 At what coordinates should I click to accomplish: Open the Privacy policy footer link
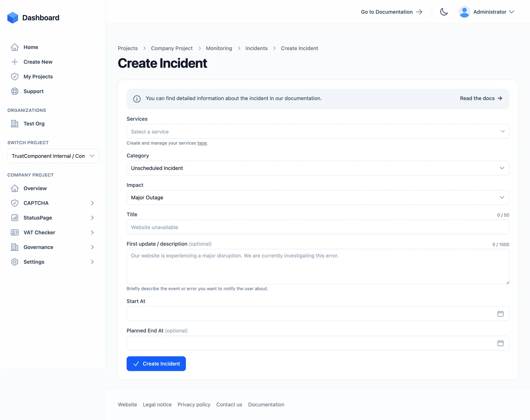click(x=194, y=404)
